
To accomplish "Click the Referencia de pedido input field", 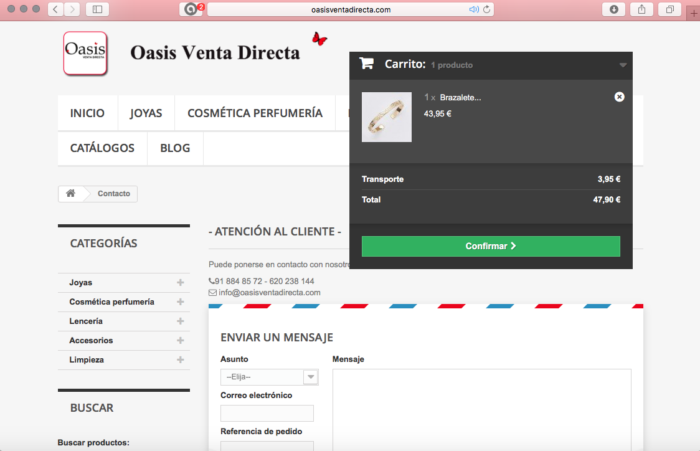I will (267, 446).
